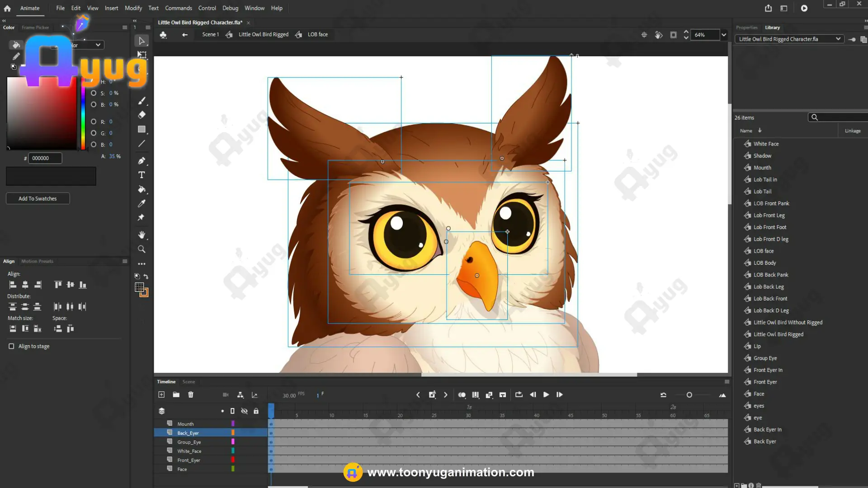Open the stage zoom percentage dropdown

click(x=724, y=35)
